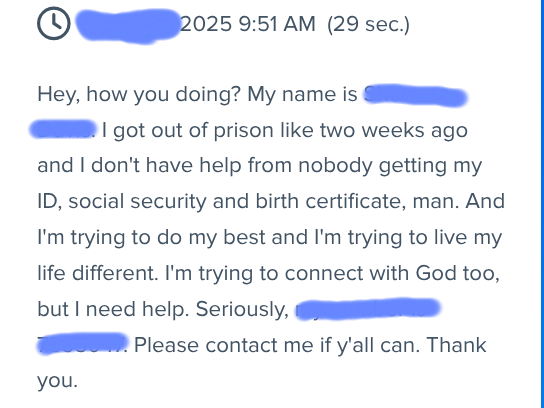Screen dimensions: 544x408
Task: Click the redacted name after "My name is"
Action: 415,95
